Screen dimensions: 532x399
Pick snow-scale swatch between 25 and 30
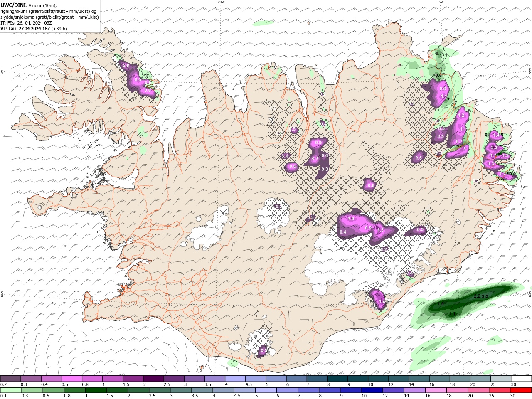tap(501, 378)
